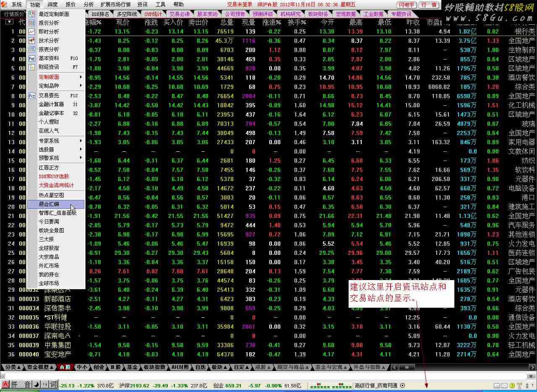
Task: Click the F10 基本资料 icon
Action: [x=32, y=58]
